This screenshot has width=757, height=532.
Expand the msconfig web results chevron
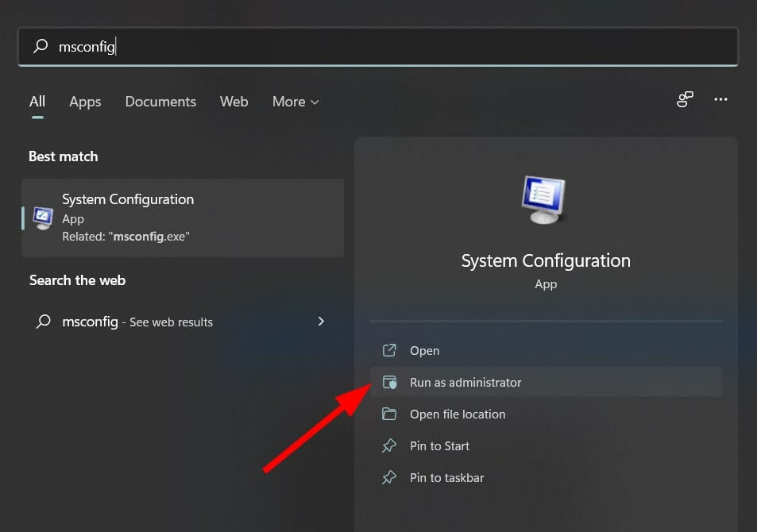click(x=321, y=322)
